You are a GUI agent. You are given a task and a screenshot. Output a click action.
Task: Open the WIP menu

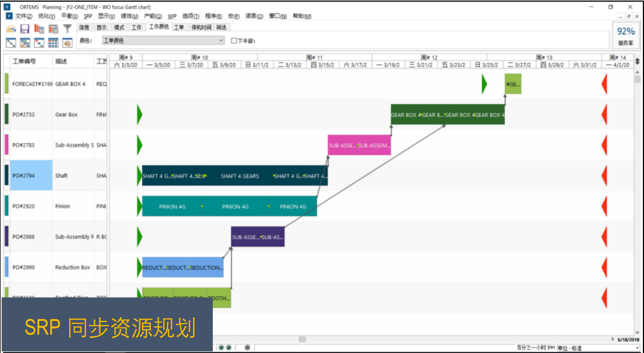(x=172, y=16)
